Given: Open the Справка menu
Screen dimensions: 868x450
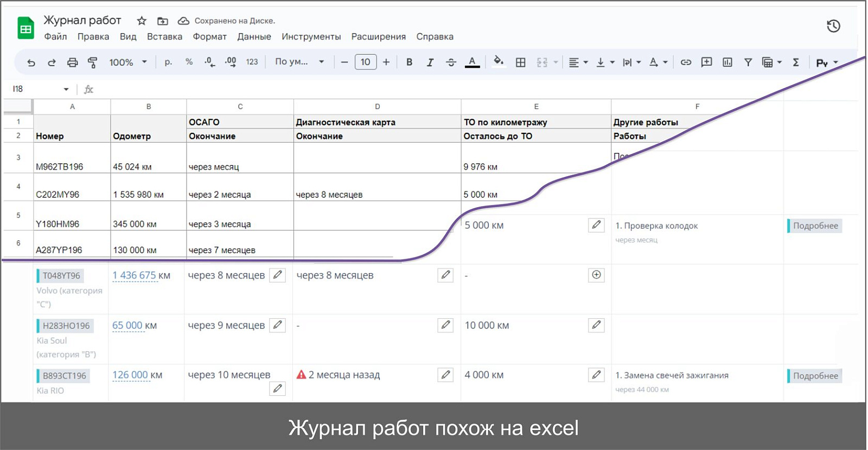Looking at the screenshot, I should pos(435,36).
